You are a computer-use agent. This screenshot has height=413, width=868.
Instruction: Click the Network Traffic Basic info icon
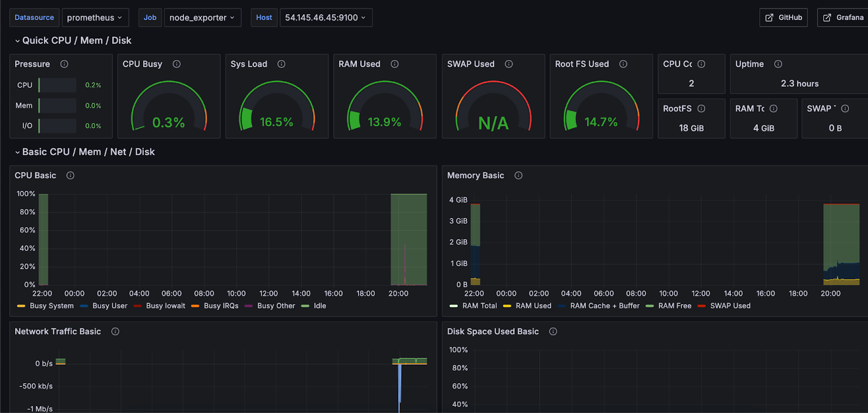[115, 332]
